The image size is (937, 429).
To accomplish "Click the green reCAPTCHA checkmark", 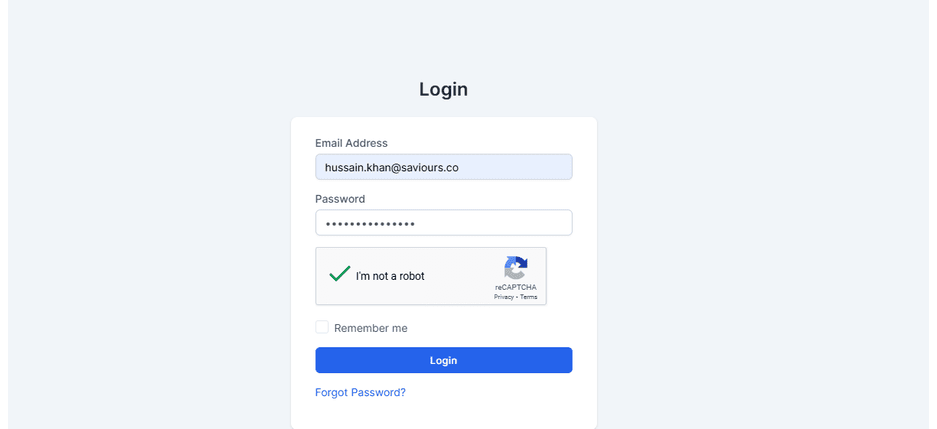I will [339, 274].
